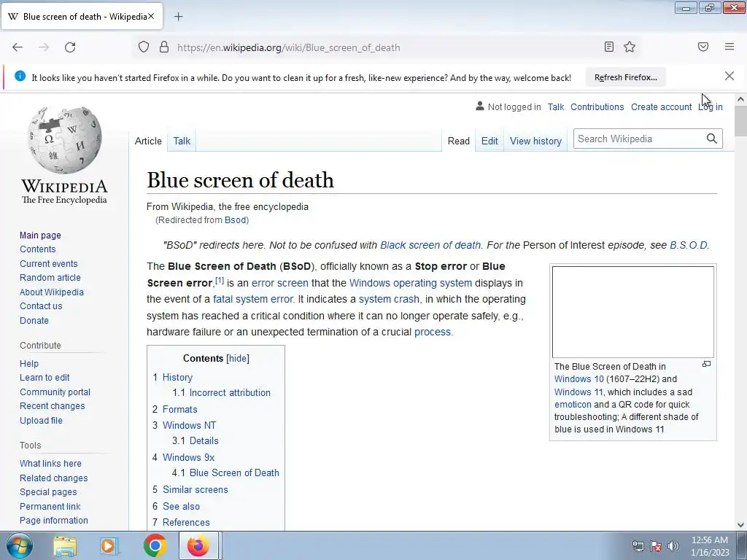747x560 pixels.
Task: Click the magnifier search icon in Wikipedia
Action: (711, 139)
